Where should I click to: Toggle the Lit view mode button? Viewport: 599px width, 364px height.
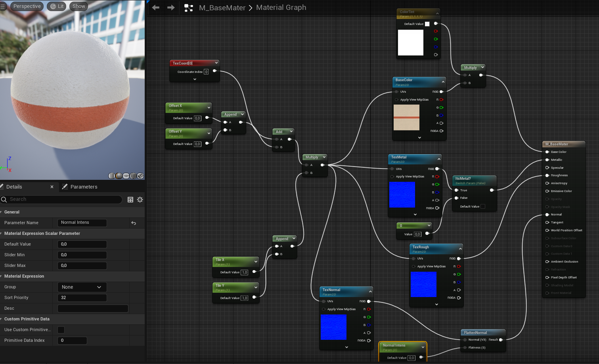pyautogui.click(x=57, y=6)
